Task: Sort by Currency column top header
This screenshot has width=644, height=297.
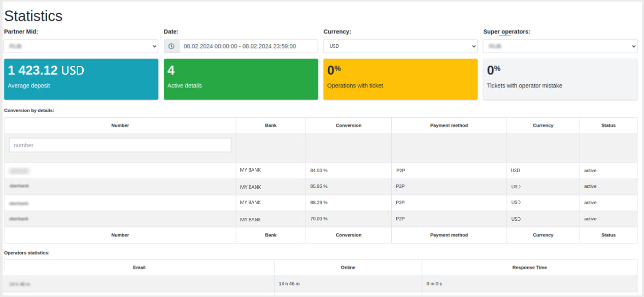Action: click(543, 125)
